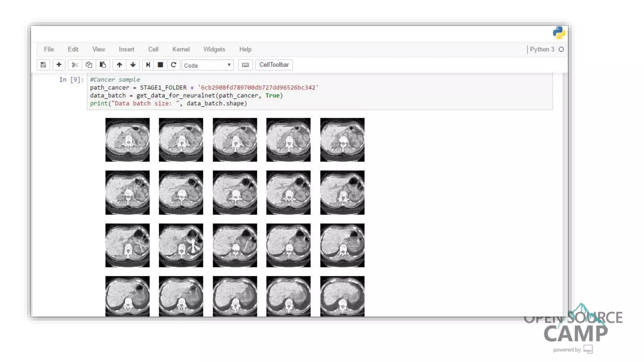The height and width of the screenshot is (362, 644).
Task: Copy selected cells icon
Action: pyautogui.click(x=89, y=65)
